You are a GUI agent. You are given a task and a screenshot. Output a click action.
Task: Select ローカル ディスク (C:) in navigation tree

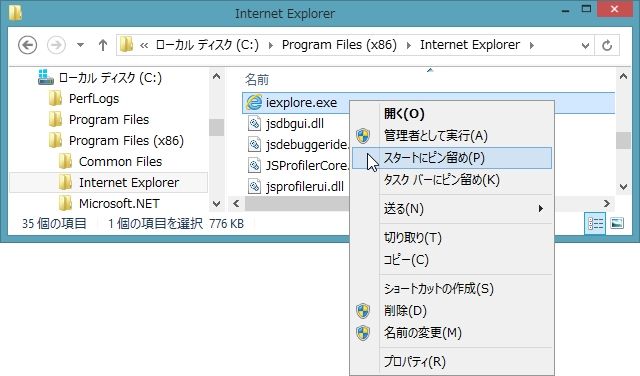point(110,77)
